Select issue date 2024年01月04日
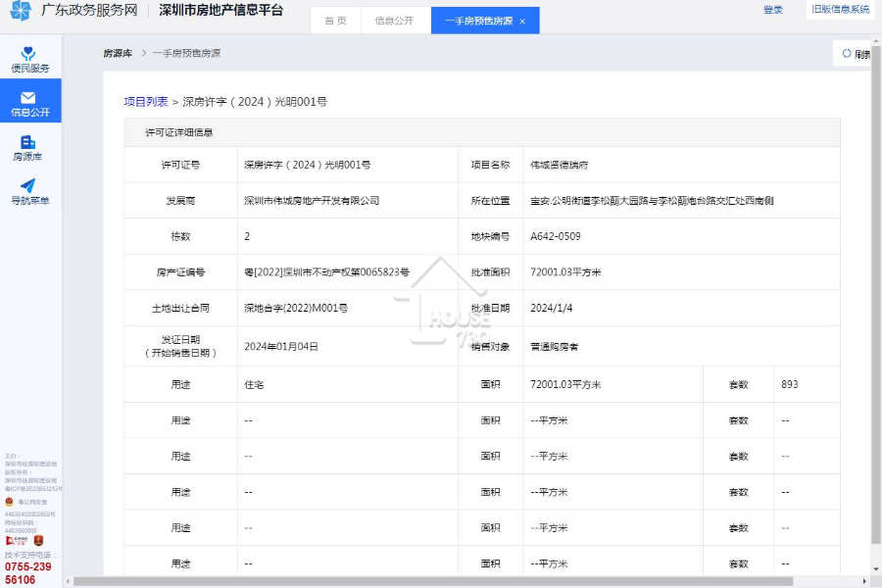Image resolution: width=882 pixels, height=588 pixels. tap(281, 347)
